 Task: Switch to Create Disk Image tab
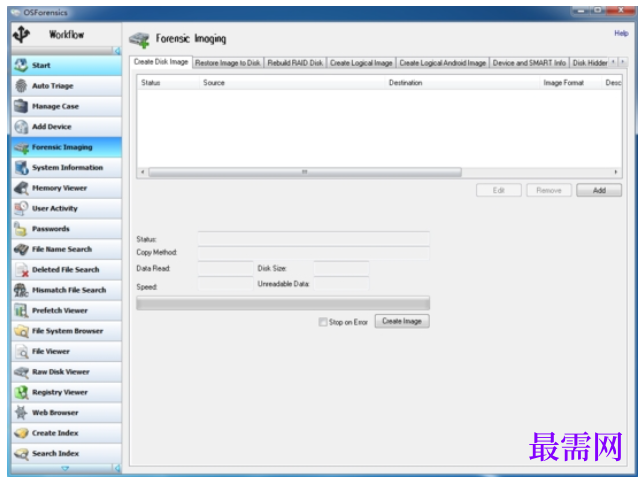(x=161, y=62)
